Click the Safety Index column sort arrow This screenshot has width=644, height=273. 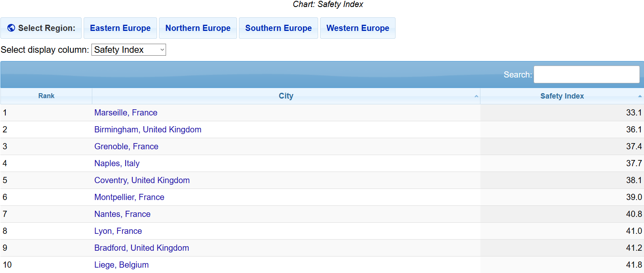pyautogui.click(x=640, y=96)
